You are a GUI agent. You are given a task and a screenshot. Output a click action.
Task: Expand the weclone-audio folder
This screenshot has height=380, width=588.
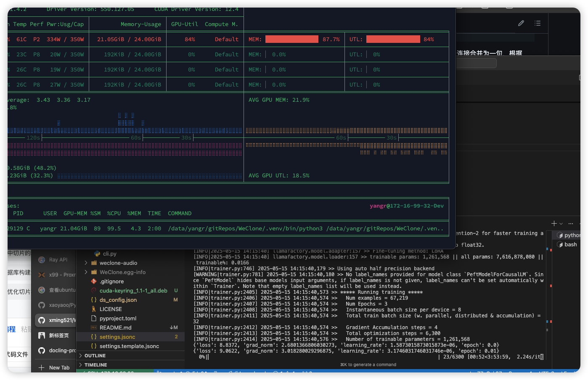pos(118,263)
